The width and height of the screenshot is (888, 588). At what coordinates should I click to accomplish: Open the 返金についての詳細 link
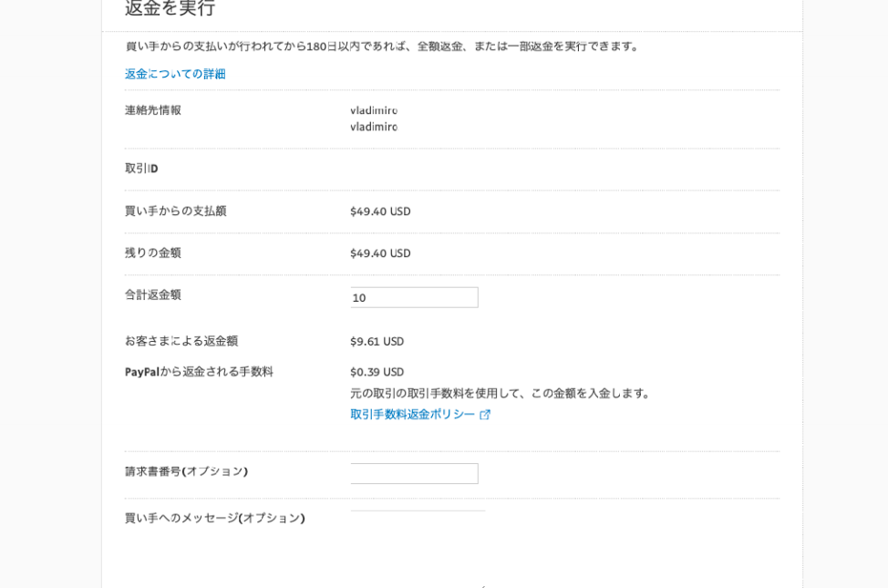[x=175, y=74]
